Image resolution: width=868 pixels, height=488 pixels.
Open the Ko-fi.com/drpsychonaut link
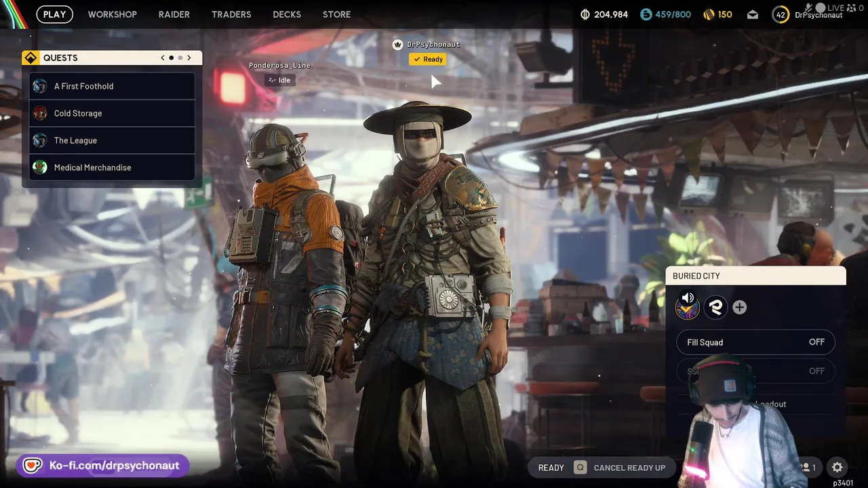tap(114, 466)
